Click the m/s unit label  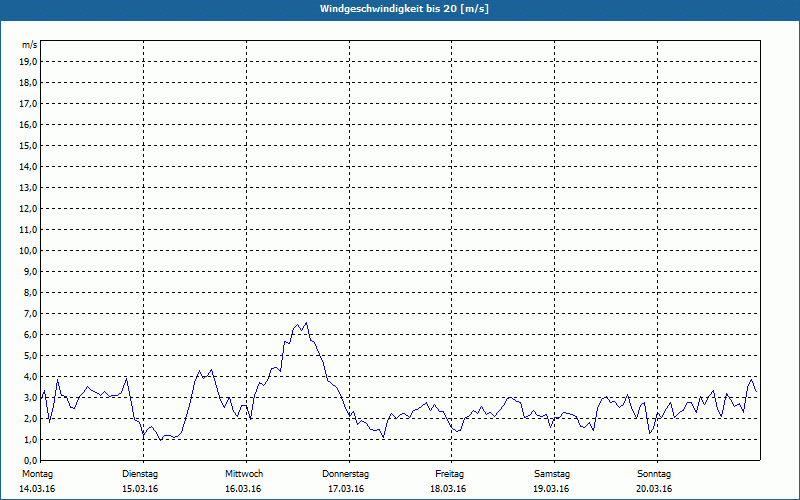29,45
